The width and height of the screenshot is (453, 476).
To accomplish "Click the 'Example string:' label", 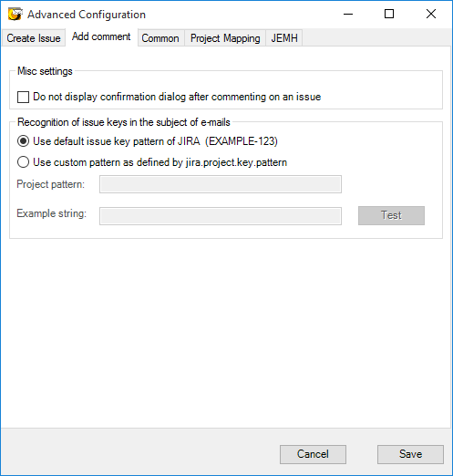I will [x=52, y=213].
